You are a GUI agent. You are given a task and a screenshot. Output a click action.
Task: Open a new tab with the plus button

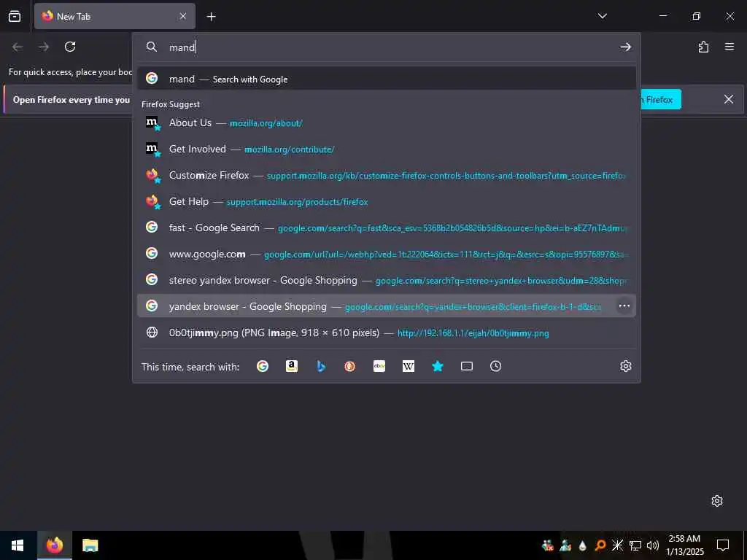coord(211,17)
